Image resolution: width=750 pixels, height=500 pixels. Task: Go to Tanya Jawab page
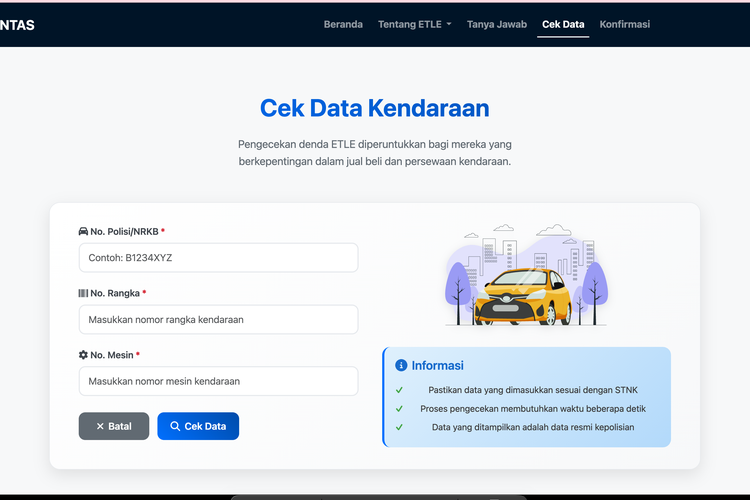[496, 24]
